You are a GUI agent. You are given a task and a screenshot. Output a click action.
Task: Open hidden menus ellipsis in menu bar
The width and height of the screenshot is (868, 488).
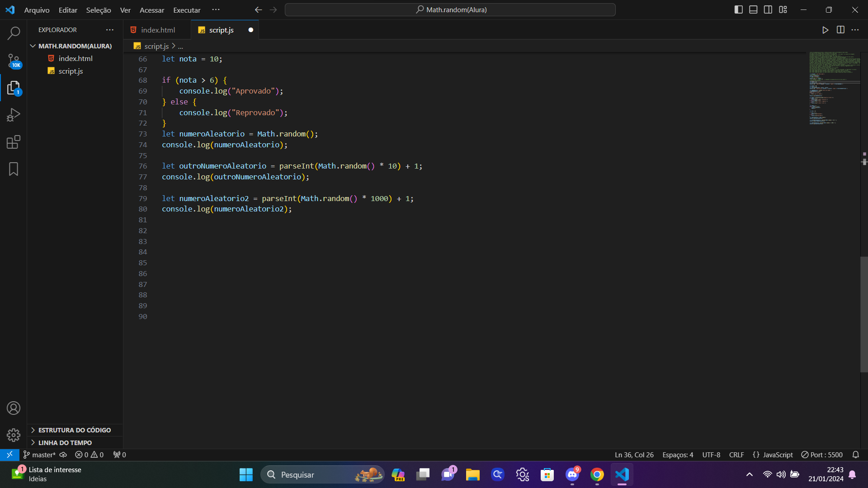click(x=216, y=9)
